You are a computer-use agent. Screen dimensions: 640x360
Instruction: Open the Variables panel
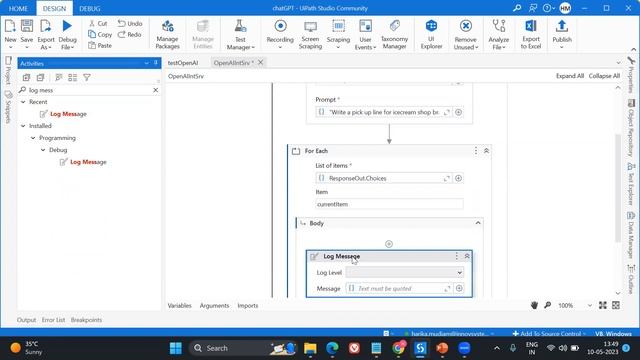click(180, 306)
